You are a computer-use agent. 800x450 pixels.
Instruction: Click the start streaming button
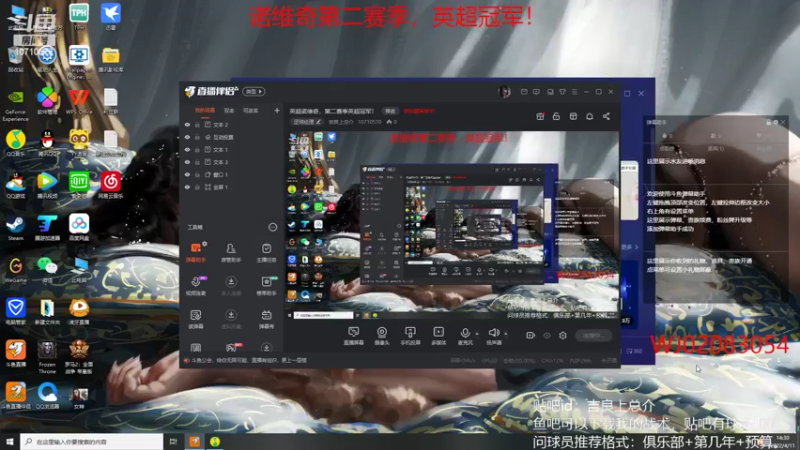(593, 335)
